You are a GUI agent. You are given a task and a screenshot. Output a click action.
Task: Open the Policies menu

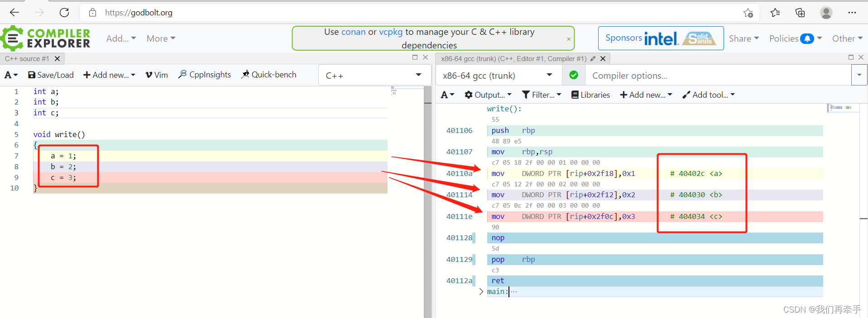(796, 38)
